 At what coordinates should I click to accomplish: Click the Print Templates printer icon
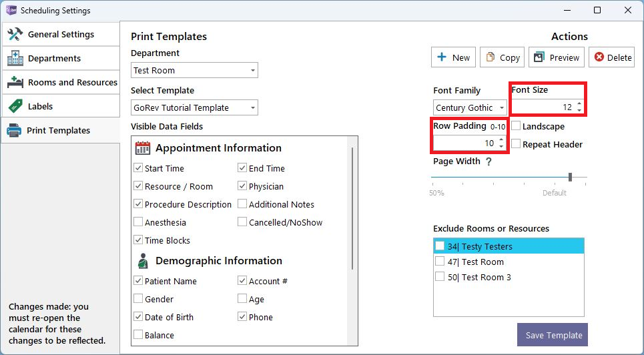14,130
